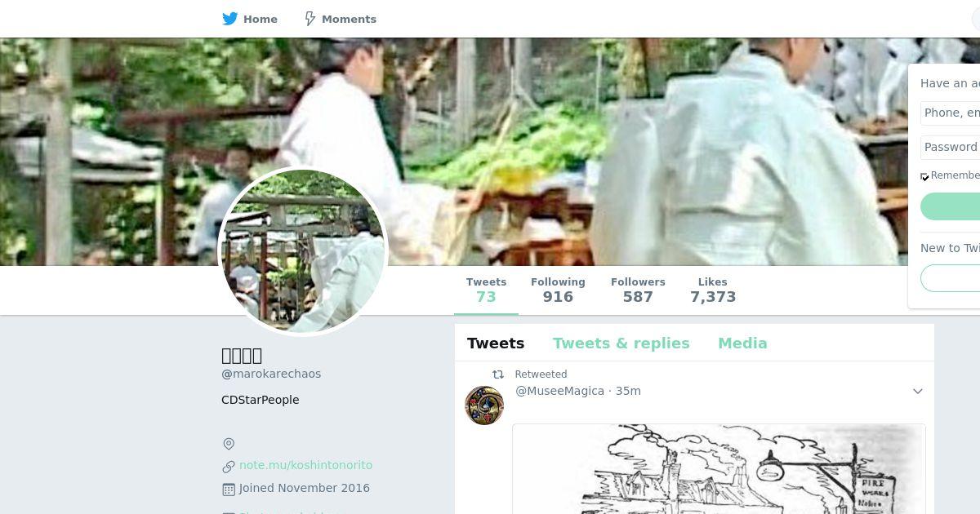Click the retweet arrows icon
980x514 pixels.
[497, 374]
